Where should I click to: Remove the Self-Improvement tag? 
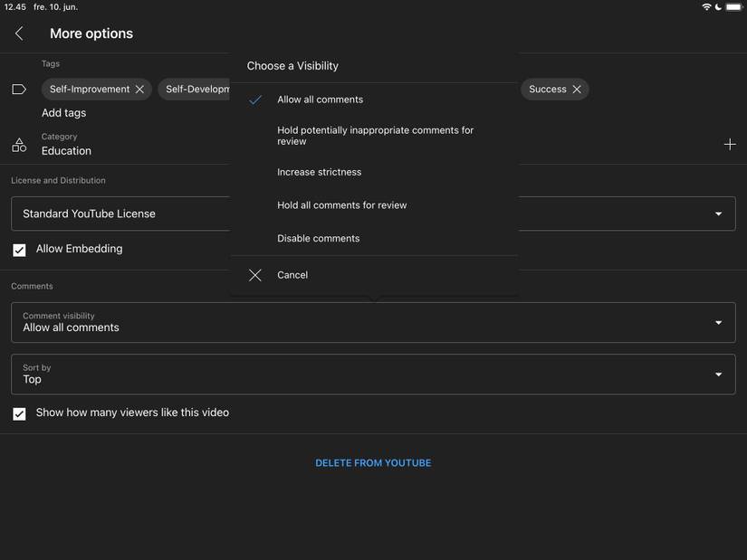(x=141, y=89)
